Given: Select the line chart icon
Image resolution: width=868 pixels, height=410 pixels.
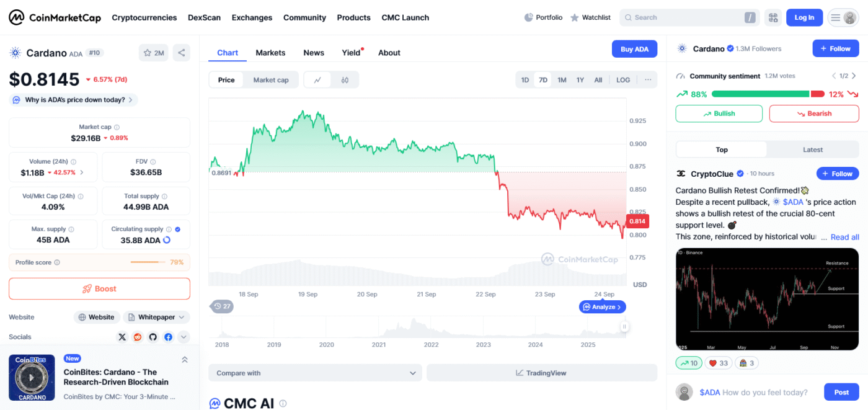Looking at the screenshot, I should tap(318, 80).
